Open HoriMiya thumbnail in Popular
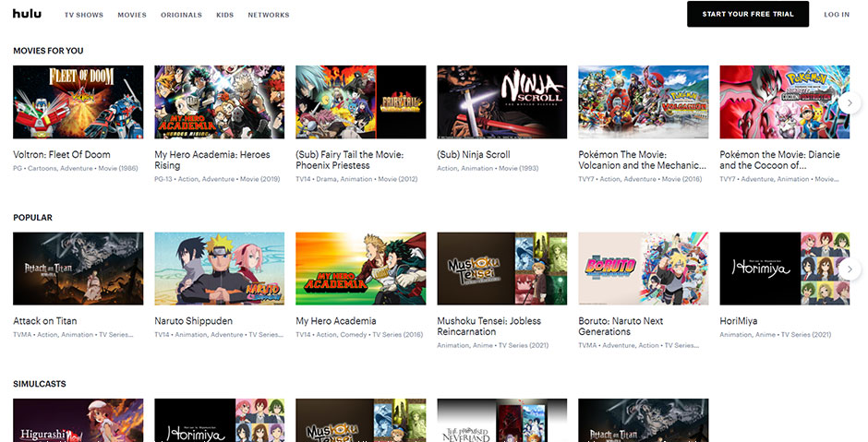Viewport: 868px width, 442px height. point(784,269)
